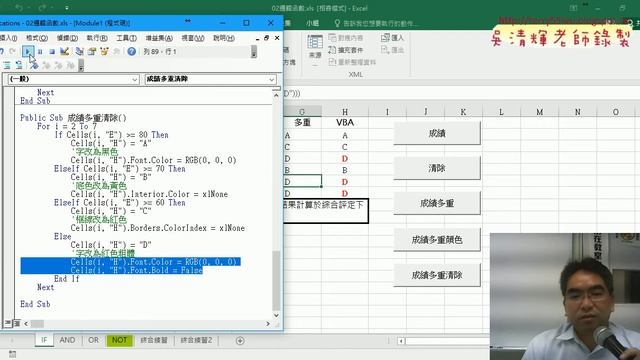Toggle Design Mode in the VBA toolbar
Screen dimensions: 640x360
pyautogui.click(x=64, y=51)
